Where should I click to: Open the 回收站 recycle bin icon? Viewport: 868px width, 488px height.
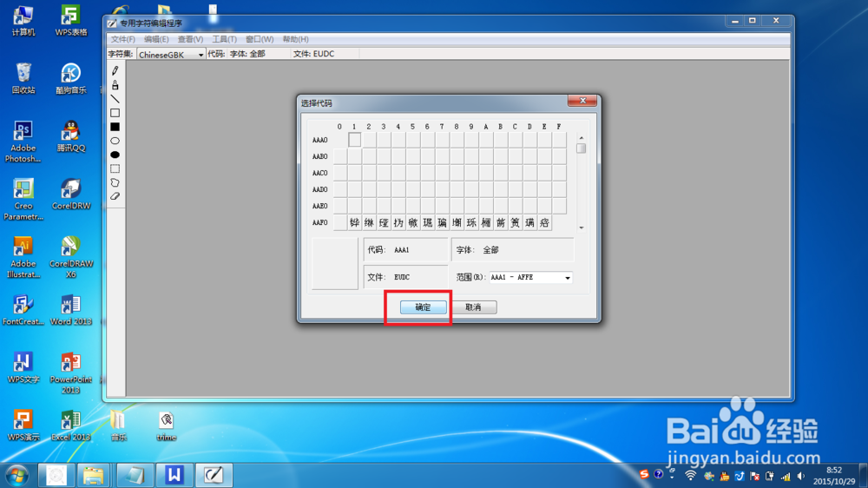pyautogui.click(x=23, y=78)
